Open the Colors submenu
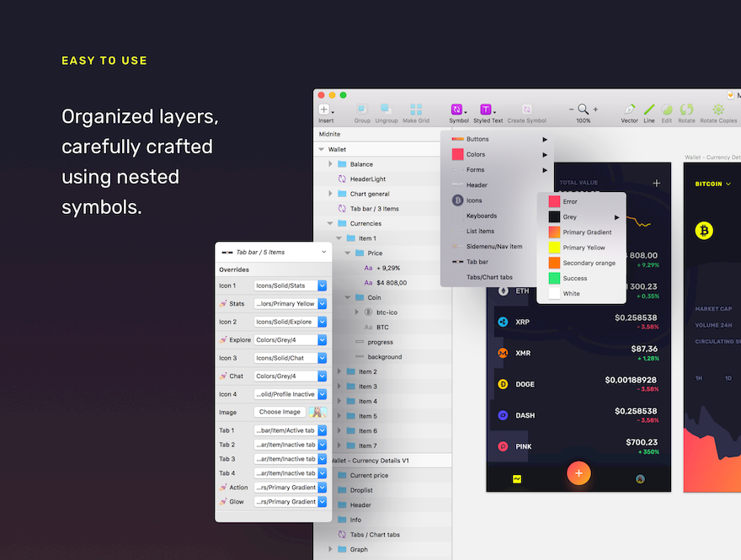Viewport: 741px width, 560px height. coord(496,155)
